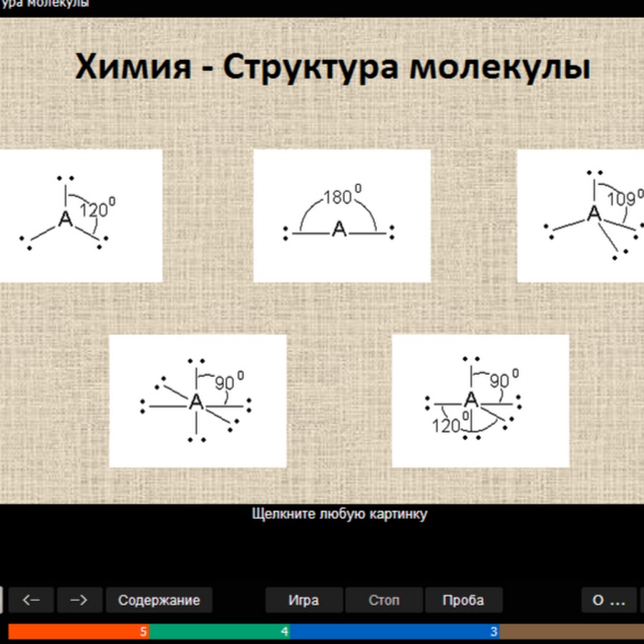Select the 180° linear molecule picture
Image resolution: width=644 pixels, height=644 pixels.
tap(341, 215)
